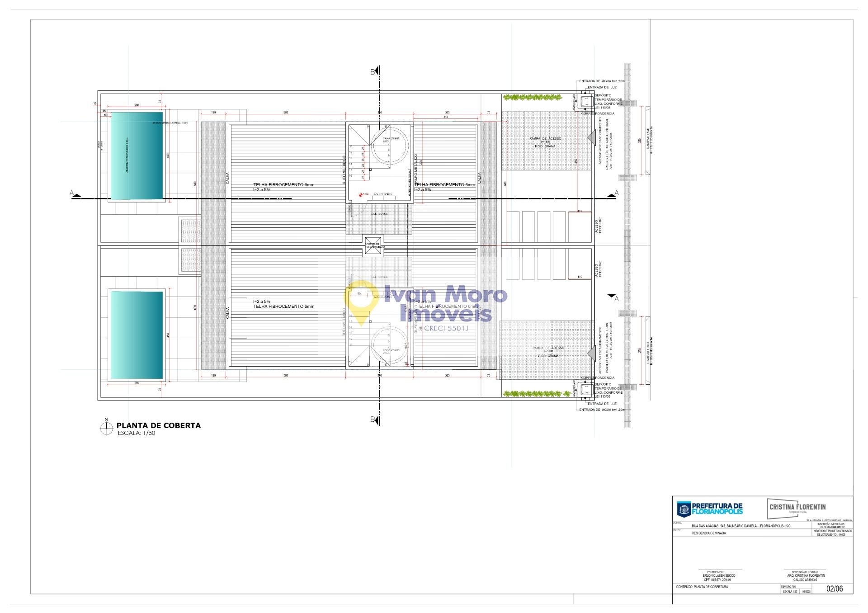Viewport: 868px width, 613px height.
Task: Click the bottom section marker B
Action: point(375,420)
